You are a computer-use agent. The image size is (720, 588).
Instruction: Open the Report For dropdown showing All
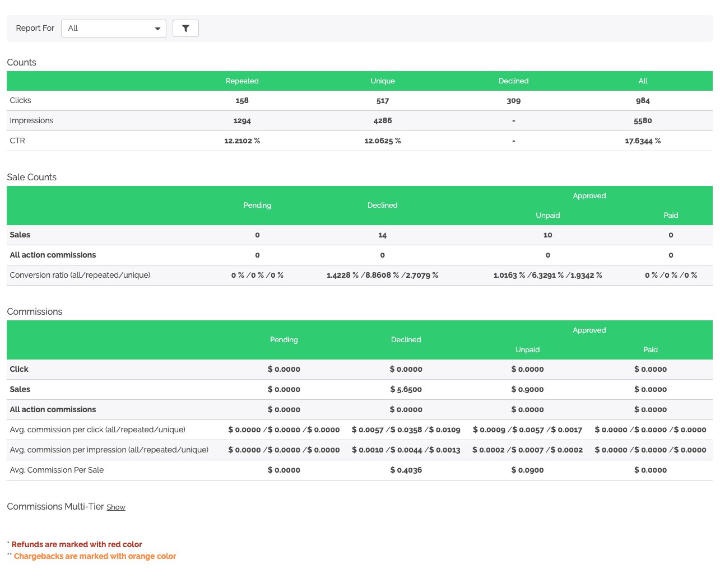tap(114, 29)
